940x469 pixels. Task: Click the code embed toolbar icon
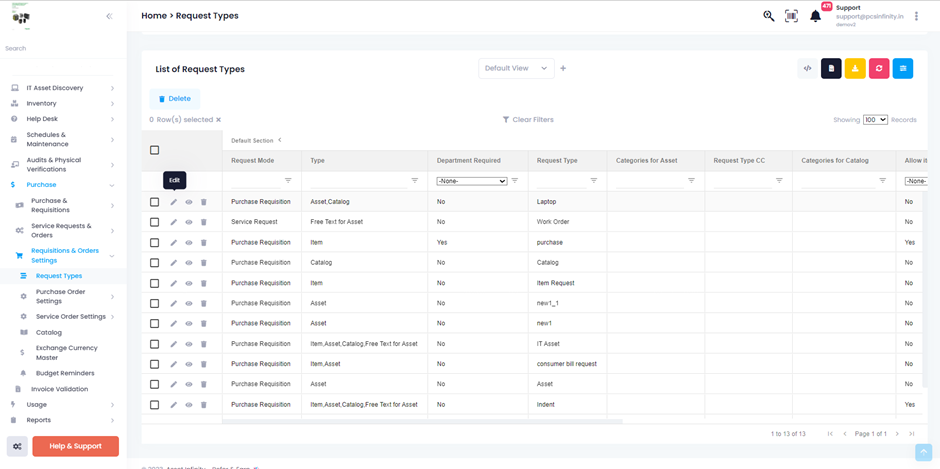[807, 68]
